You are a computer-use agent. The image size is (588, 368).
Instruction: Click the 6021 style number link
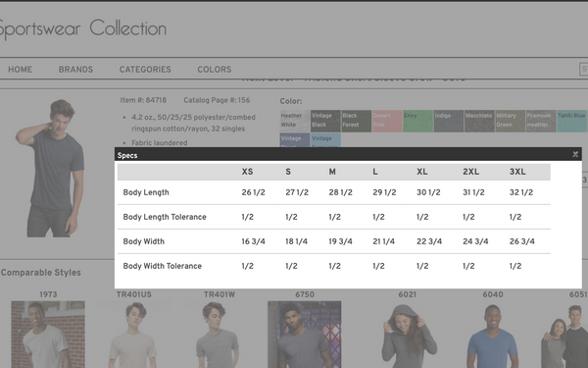[x=408, y=294]
